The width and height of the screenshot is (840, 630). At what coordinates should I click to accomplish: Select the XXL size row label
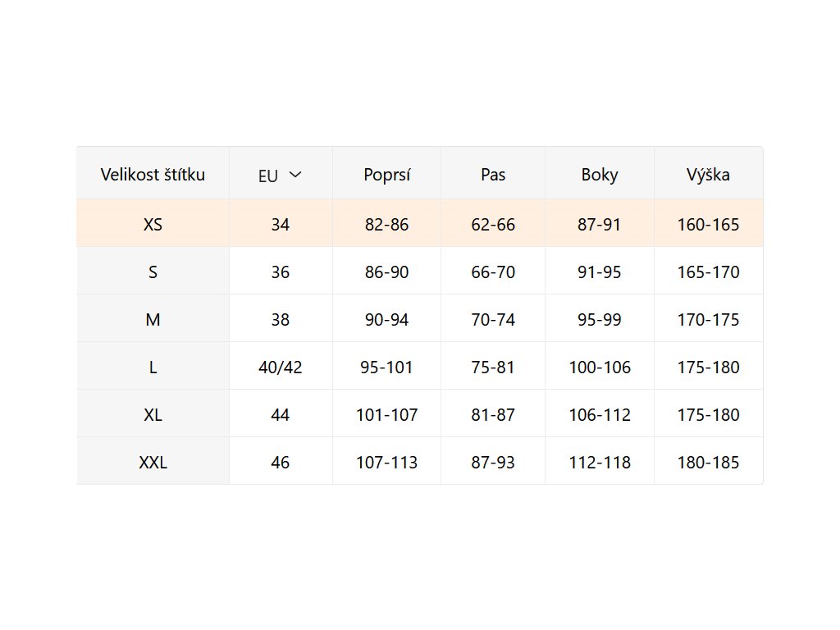click(x=153, y=462)
